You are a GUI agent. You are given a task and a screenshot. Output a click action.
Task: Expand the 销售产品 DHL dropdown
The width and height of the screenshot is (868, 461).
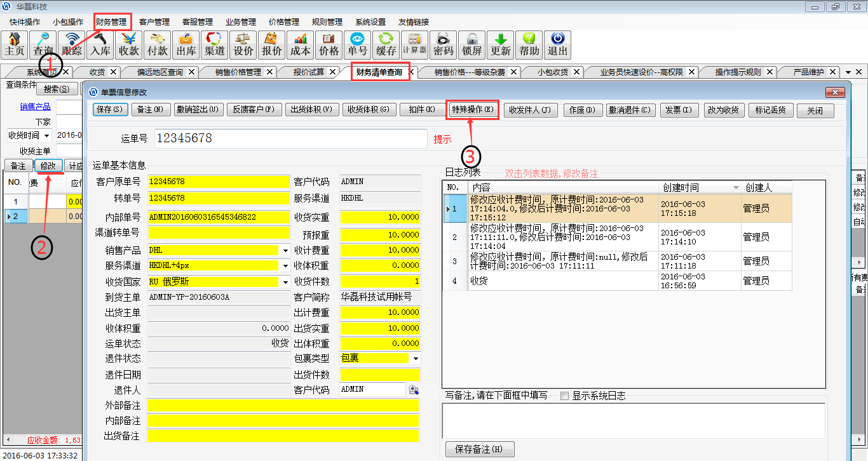(285, 250)
